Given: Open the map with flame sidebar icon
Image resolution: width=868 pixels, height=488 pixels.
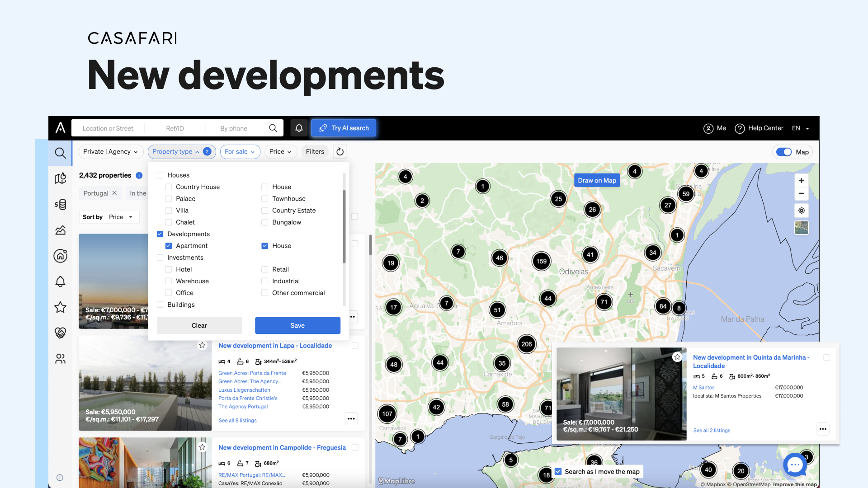Looking at the screenshot, I should [61, 178].
